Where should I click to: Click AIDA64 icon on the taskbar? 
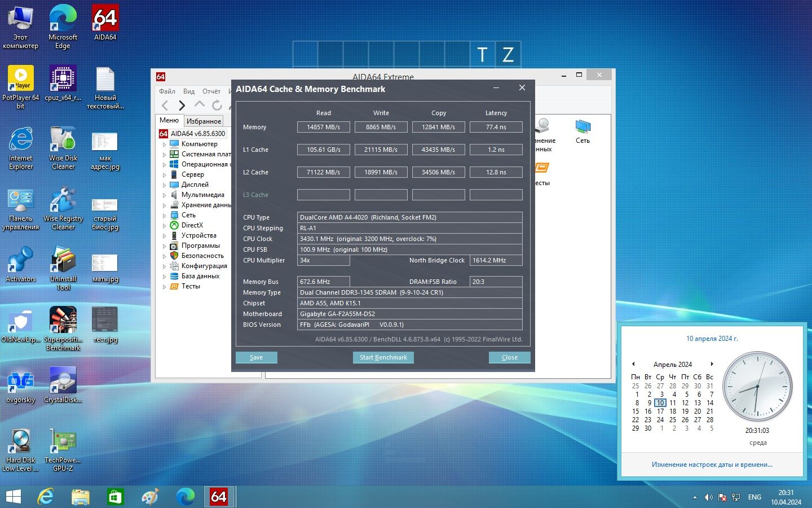(x=219, y=497)
